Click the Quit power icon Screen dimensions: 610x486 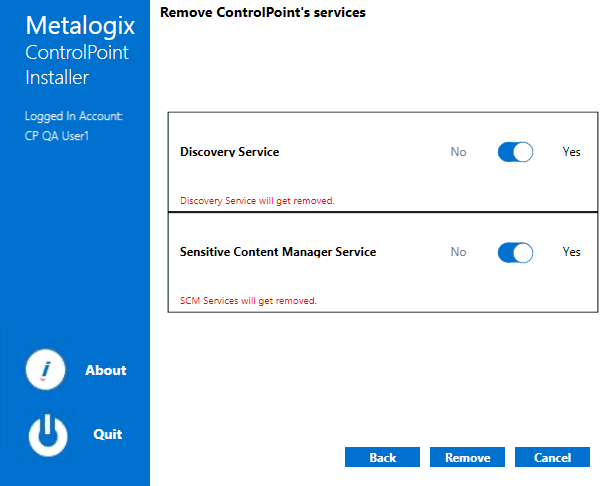point(46,434)
